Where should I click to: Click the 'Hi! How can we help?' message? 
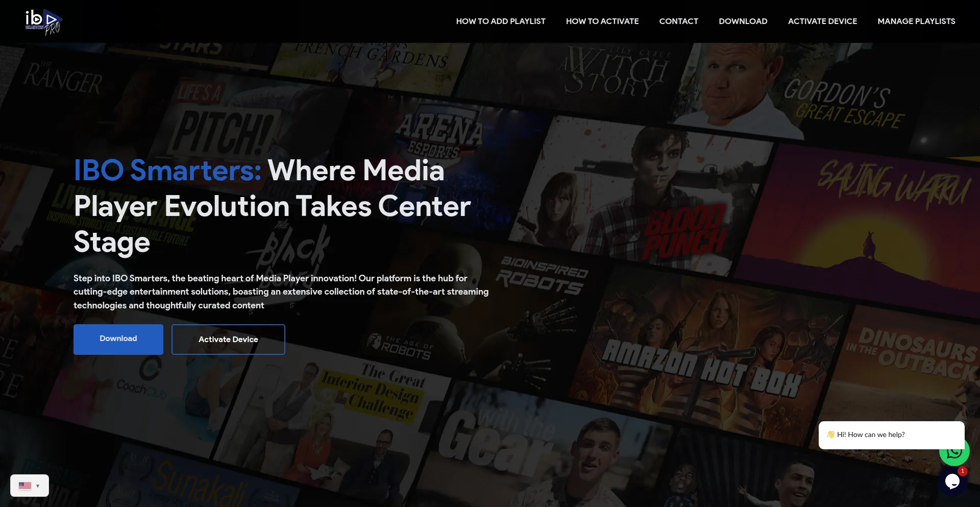coord(891,435)
